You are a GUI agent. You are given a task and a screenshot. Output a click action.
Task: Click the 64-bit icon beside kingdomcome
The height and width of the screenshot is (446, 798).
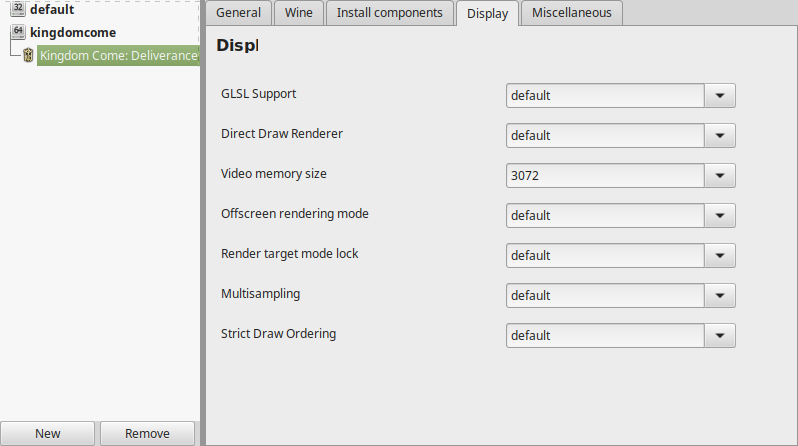tap(18, 32)
